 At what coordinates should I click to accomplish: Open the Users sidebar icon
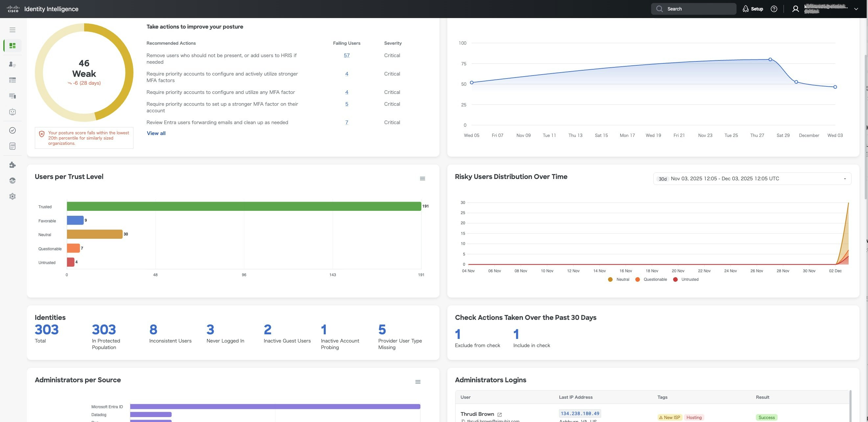coord(12,64)
